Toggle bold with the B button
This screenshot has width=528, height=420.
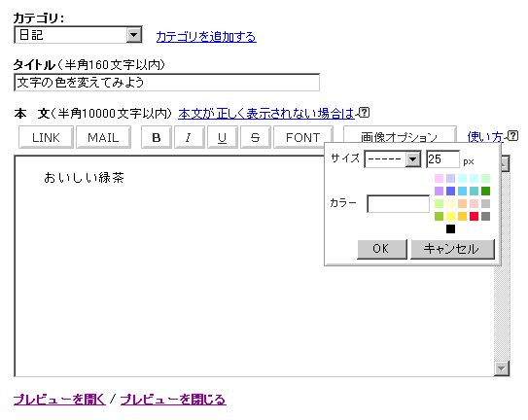(157, 137)
